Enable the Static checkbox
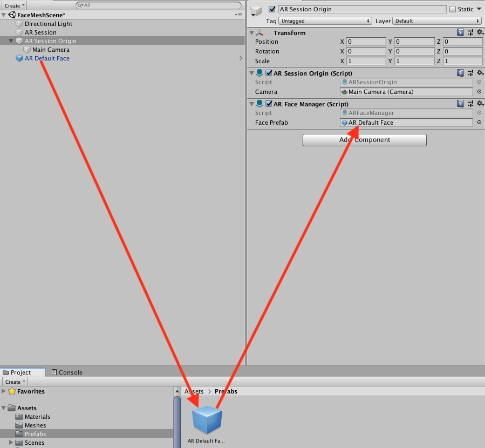The height and width of the screenshot is (448, 485). [x=453, y=9]
